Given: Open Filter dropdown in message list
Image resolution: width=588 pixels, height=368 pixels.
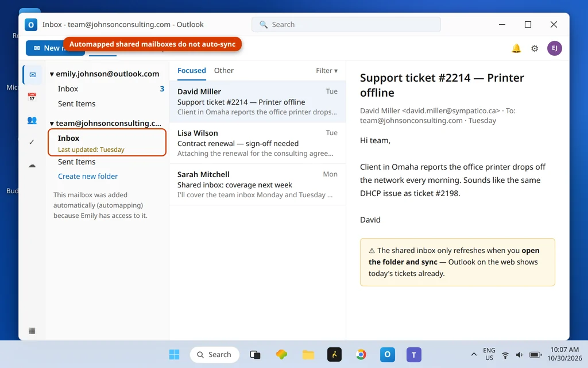Looking at the screenshot, I should pos(327,71).
